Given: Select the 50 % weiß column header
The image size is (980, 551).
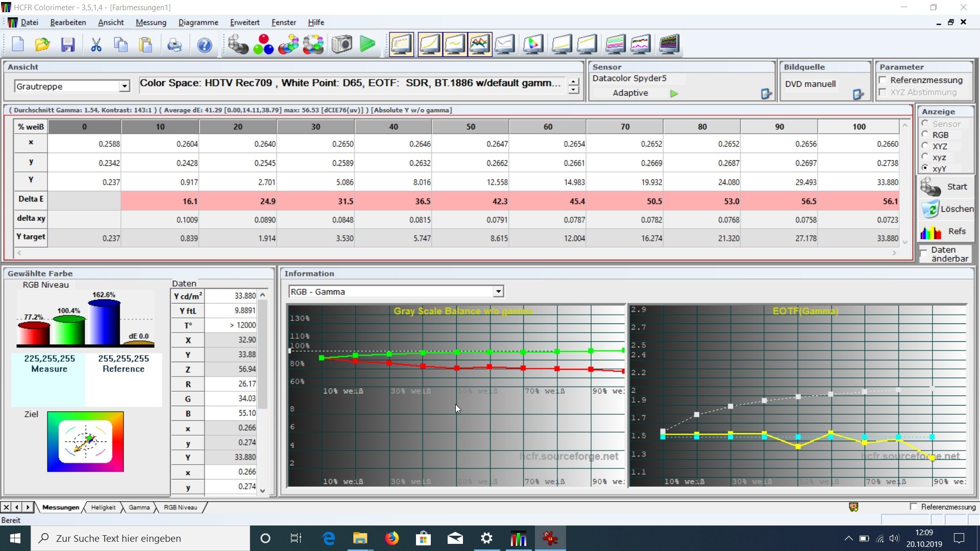Looking at the screenshot, I should [471, 127].
